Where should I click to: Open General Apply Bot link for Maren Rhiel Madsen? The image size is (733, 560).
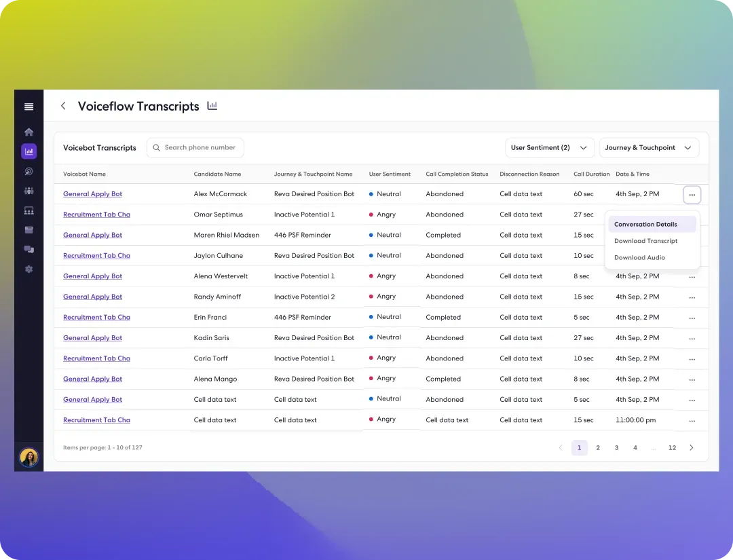pos(92,235)
